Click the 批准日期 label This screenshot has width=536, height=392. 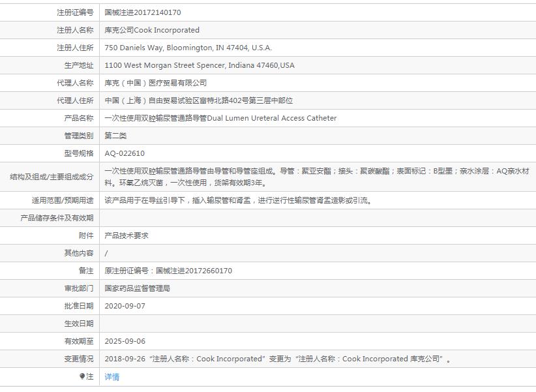click(79, 306)
